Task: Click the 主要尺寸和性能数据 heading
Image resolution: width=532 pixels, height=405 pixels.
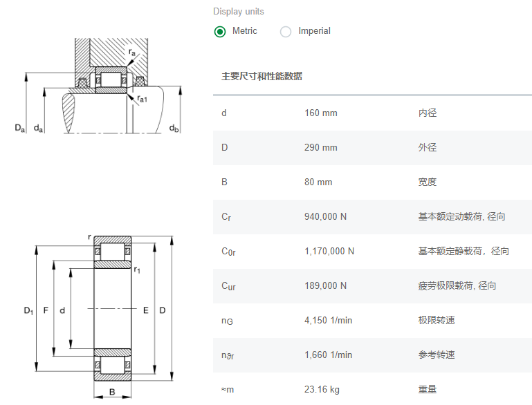Action: 262,76
